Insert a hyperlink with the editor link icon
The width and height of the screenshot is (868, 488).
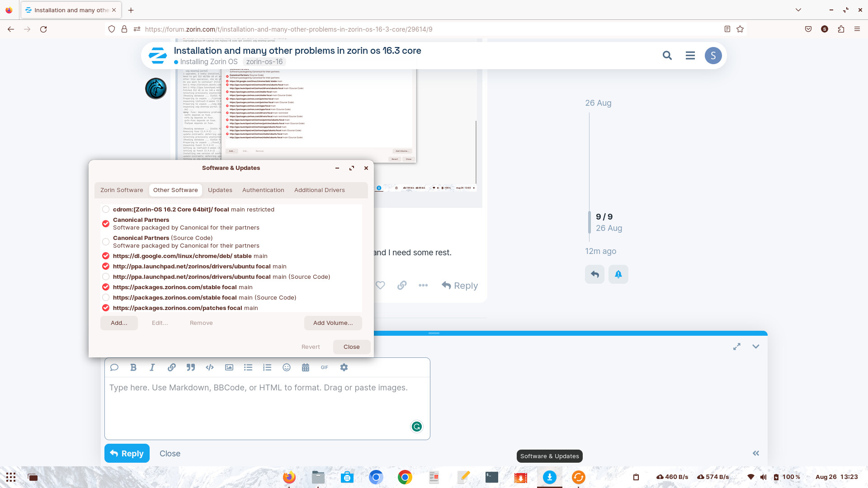click(x=171, y=367)
